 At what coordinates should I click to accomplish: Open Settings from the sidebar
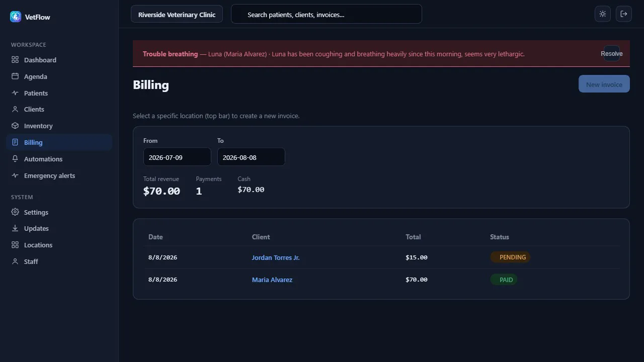[59, 212]
